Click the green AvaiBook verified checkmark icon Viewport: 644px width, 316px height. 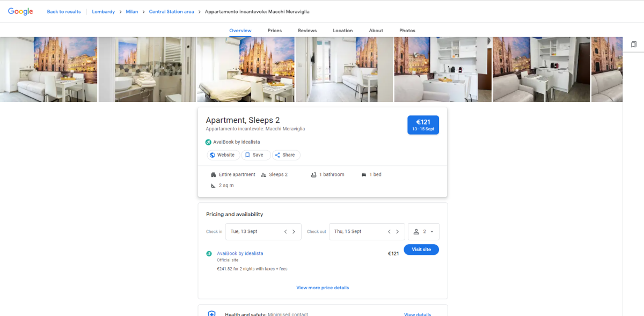point(209,142)
